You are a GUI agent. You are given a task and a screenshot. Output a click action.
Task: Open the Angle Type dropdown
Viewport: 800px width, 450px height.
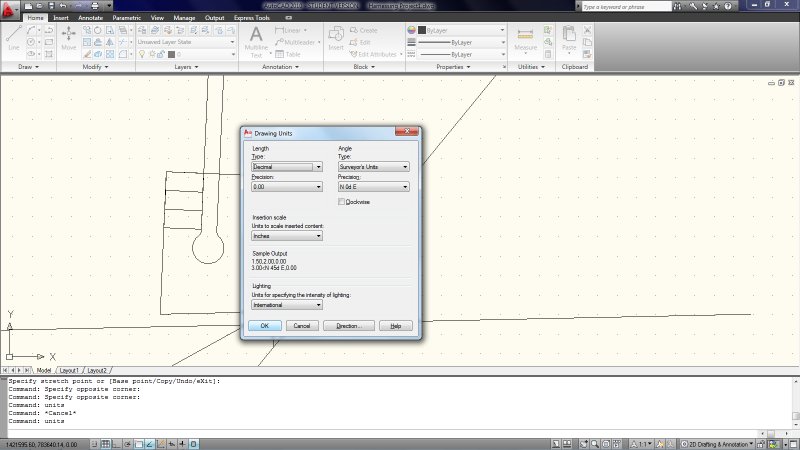point(373,167)
